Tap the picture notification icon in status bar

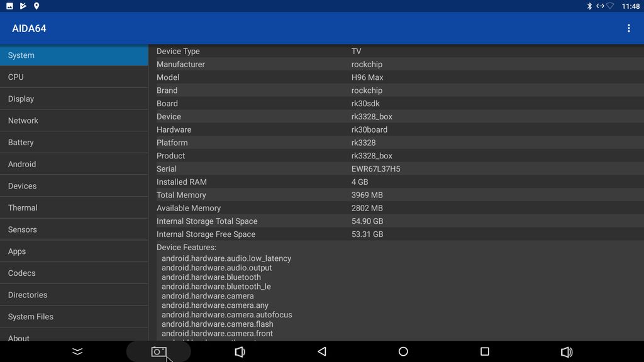pos(9,6)
